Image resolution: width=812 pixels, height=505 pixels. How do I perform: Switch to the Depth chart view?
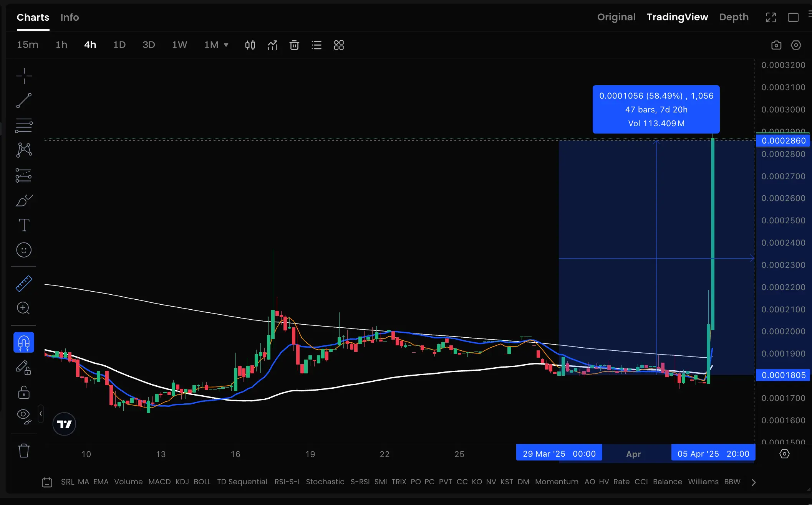[x=734, y=17]
